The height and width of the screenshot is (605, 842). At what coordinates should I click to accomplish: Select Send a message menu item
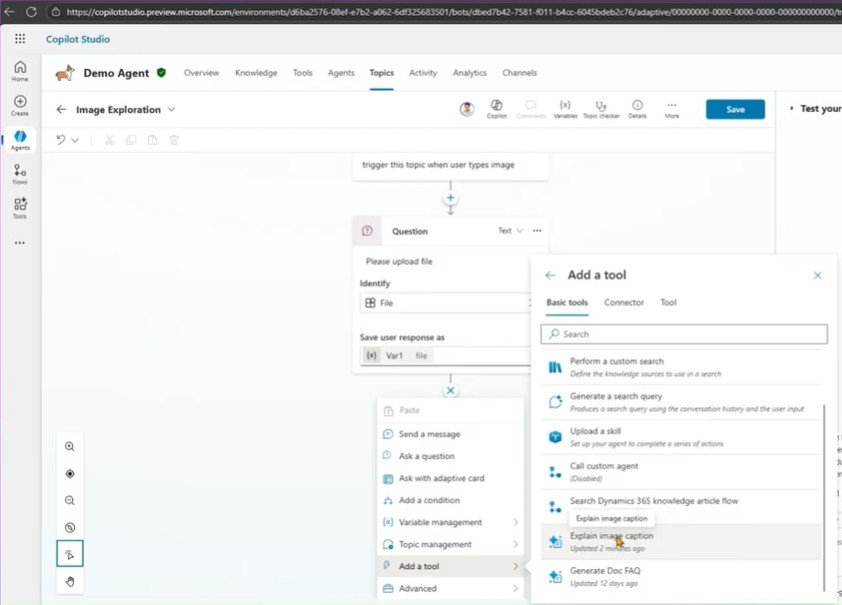point(429,434)
